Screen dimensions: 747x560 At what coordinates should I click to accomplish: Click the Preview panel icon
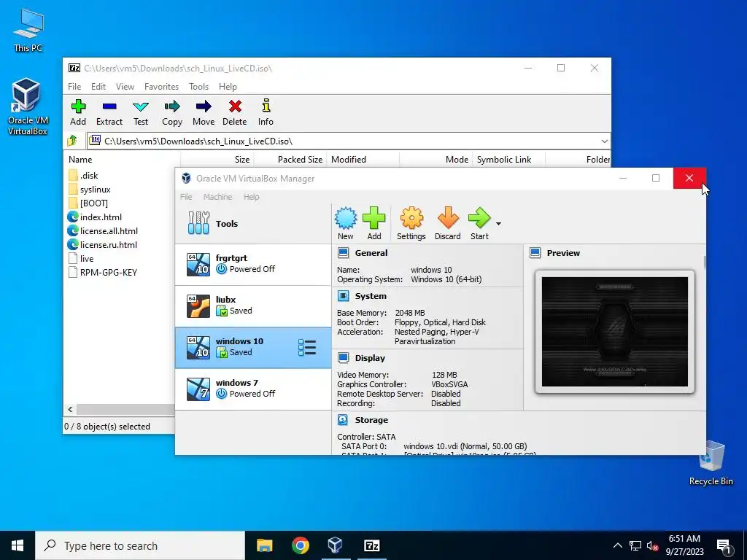pos(535,253)
